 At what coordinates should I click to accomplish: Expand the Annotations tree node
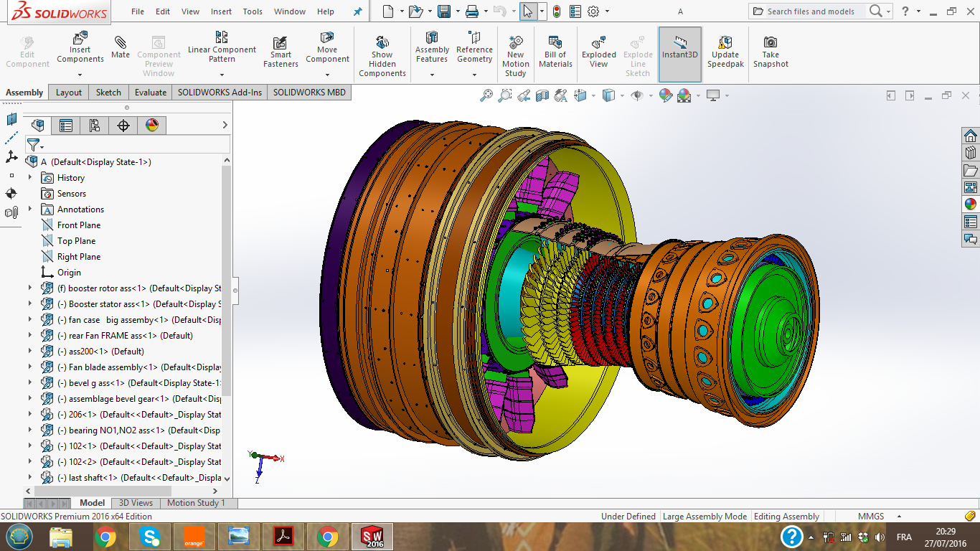(30, 209)
